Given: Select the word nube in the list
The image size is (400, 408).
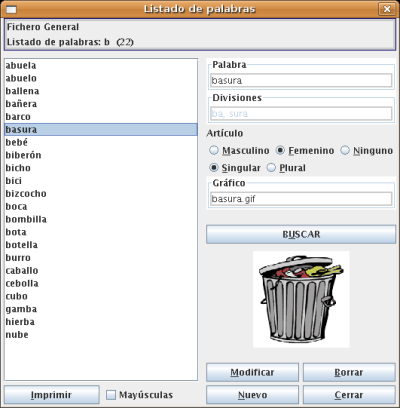Looking at the screenshot, I should pyautogui.click(x=101, y=335).
